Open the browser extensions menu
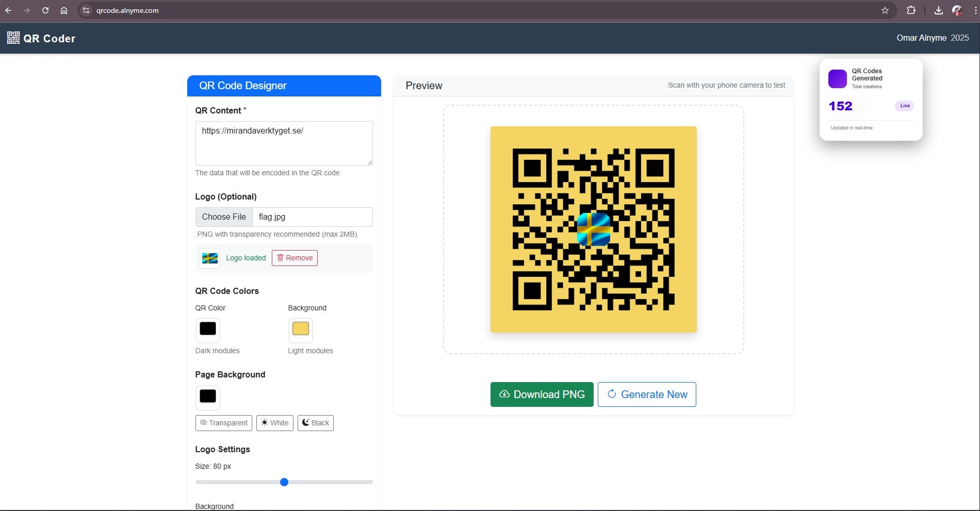 pyautogui.click(x=911, y=10)
